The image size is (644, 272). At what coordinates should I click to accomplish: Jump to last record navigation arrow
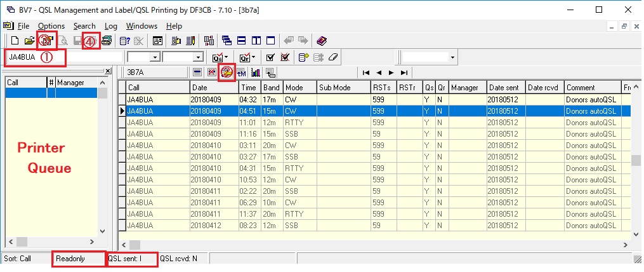[404, 73]
